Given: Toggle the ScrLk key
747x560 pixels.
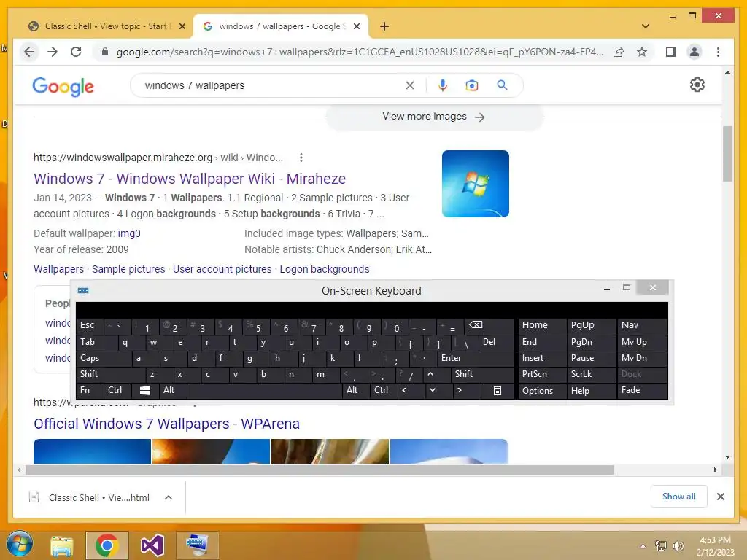Looking at the screenshot, I should pyautogui.click(x=591, y=374).
